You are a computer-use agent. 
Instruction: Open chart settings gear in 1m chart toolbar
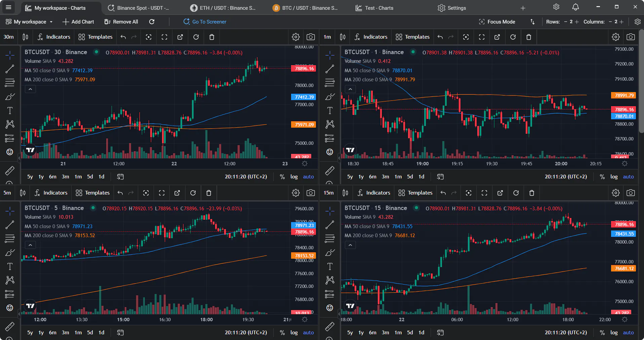click(x=615, y=37)
